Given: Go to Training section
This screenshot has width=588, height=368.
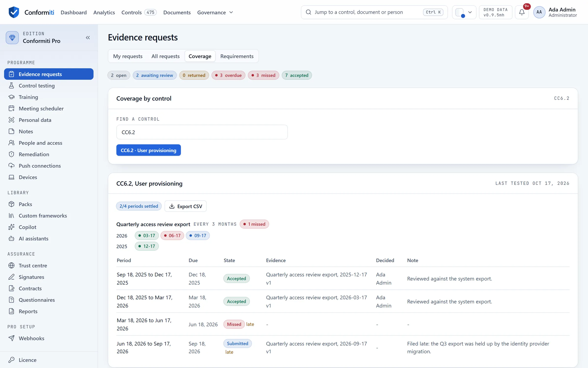Looking at the screenshot, I should point(49,97).
